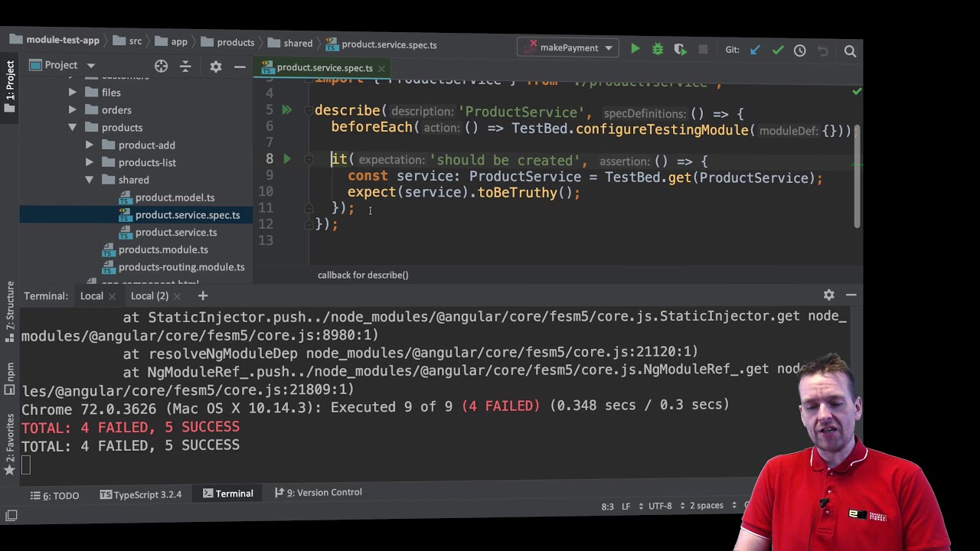The width and height of the screenshot is (980, 551).
Task: Click the inspection status checkmark in editor
Action: (x=857, y=92)
